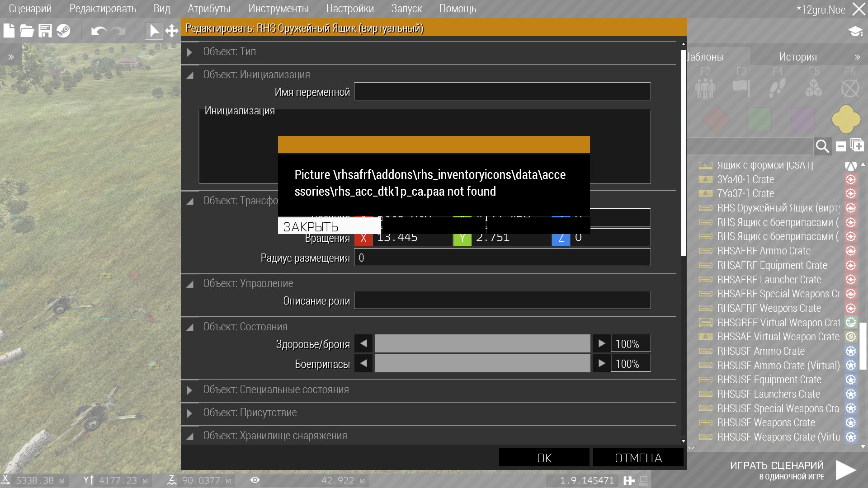Image resolution: width=868 pixels, height=488 pixels.
Task: Click the search magnifier in the asset panel
Action: 822,146
